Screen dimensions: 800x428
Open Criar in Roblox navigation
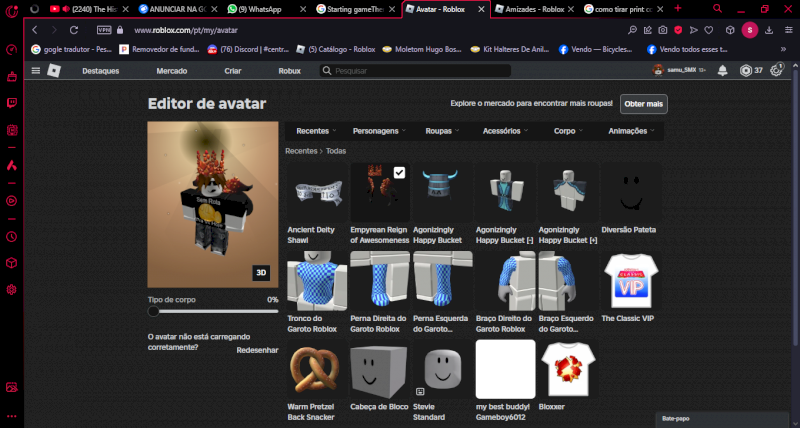click(x=233, y=71)
